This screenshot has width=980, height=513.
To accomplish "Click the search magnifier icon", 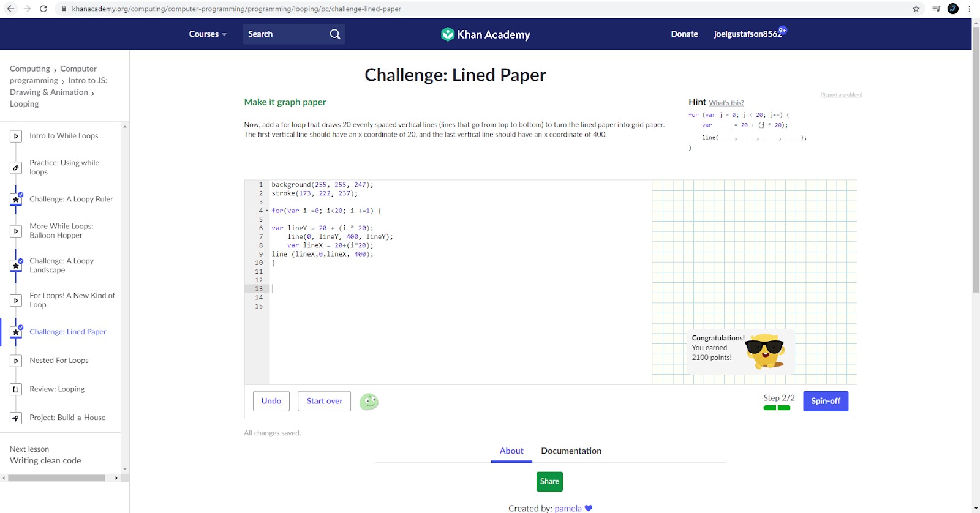I will coord(335,34).
